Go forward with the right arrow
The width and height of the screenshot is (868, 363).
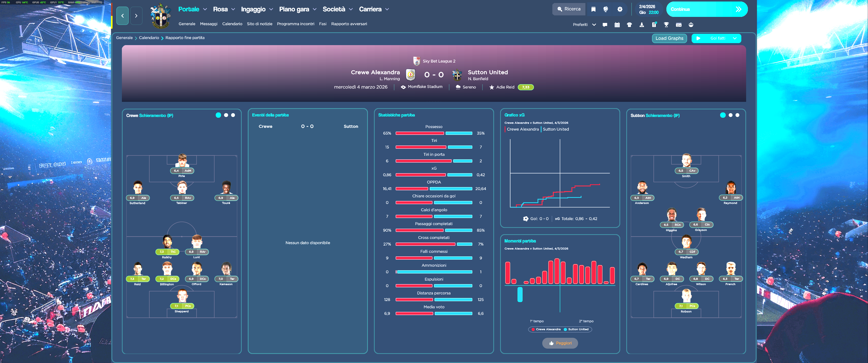[136, 15]
